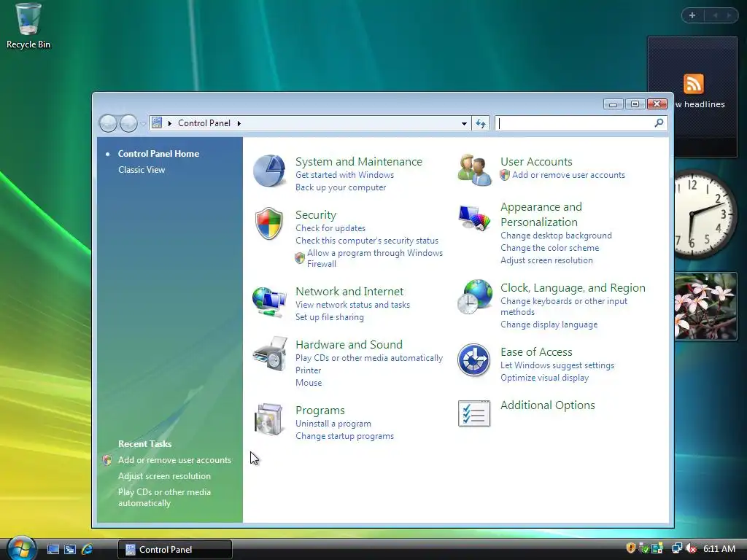The image size is (747, 560).
Task: Open the Appearance and Personalization monitor icon
Action: (x=474, y=217)
